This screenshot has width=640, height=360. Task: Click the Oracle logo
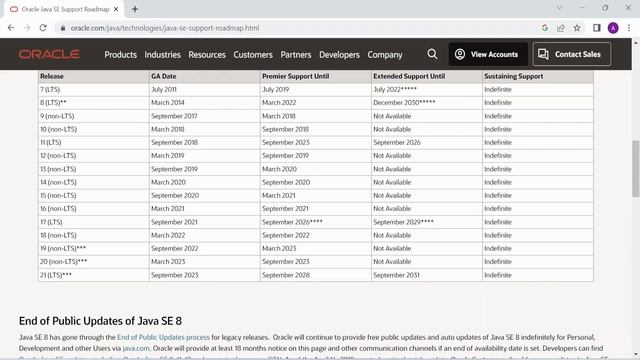click(x=49, y=54)
